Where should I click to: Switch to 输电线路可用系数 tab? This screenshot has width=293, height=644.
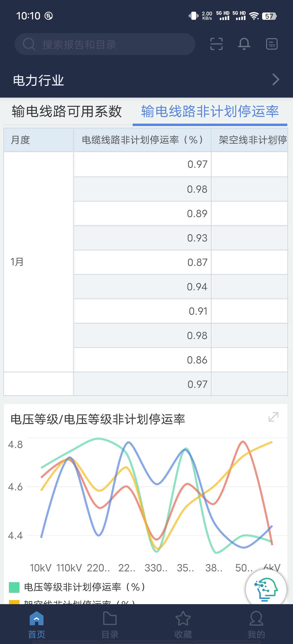point(67,111)
